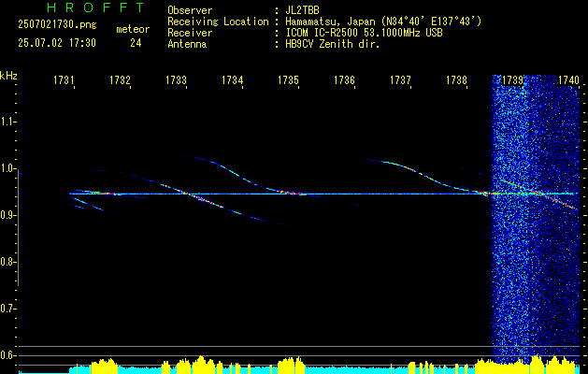The image size is (588, 374).
Task: Click the Observer callsign JL2TBB
Action: tap(302, 10)
